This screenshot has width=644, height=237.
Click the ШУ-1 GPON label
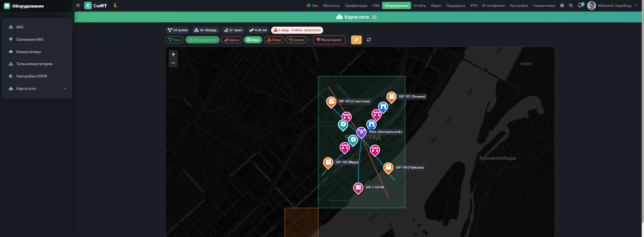coord(375,187)
